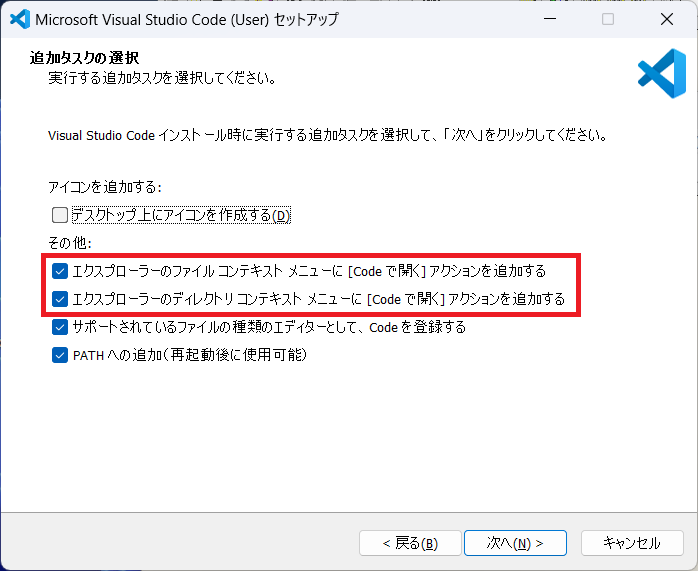The height and width of the screenshot is (571, 698).
Task: Uncheck the ディレクトリ コンテキスト メニュー [Codeで開く] checkbox
Action: [x=60, y=298]
